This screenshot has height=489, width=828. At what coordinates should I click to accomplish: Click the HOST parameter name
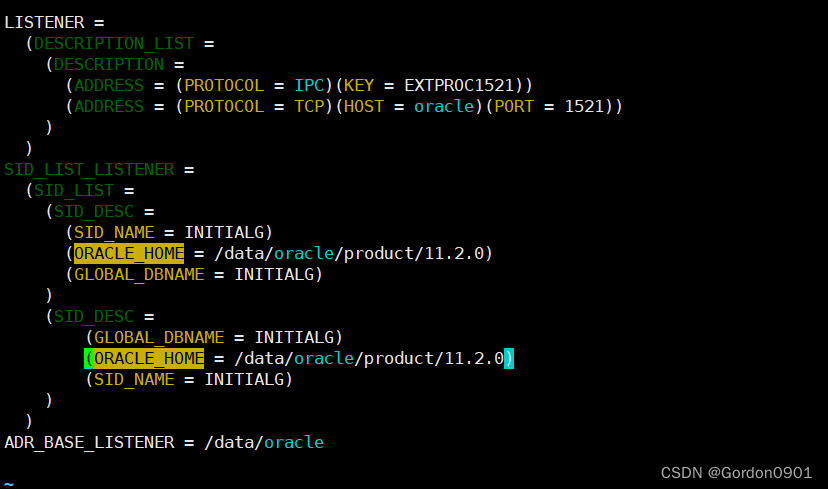pyautogui.click(x=364, y=107)
